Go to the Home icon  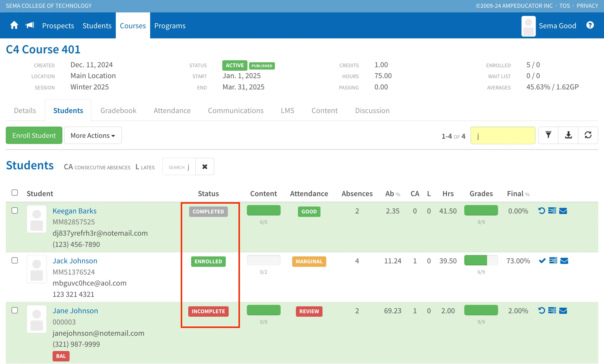14,25
